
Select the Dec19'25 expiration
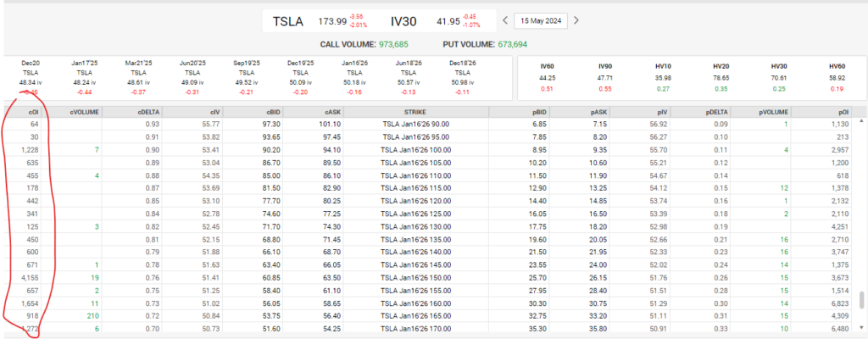click(300, 77)
